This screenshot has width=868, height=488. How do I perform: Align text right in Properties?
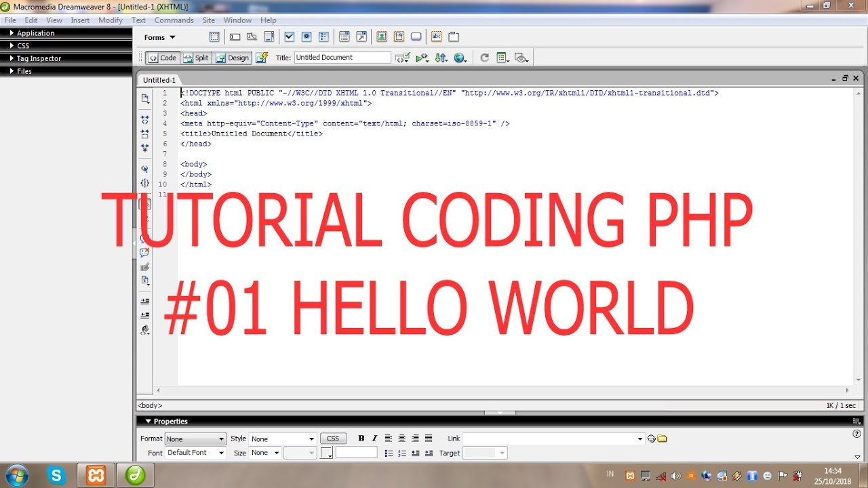tap(416, 439)
